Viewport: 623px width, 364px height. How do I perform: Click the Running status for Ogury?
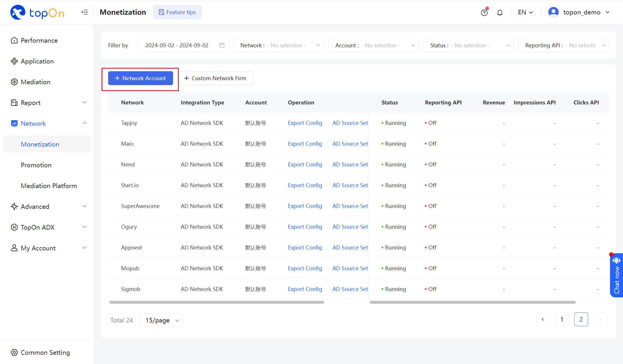tap(394, 227)
